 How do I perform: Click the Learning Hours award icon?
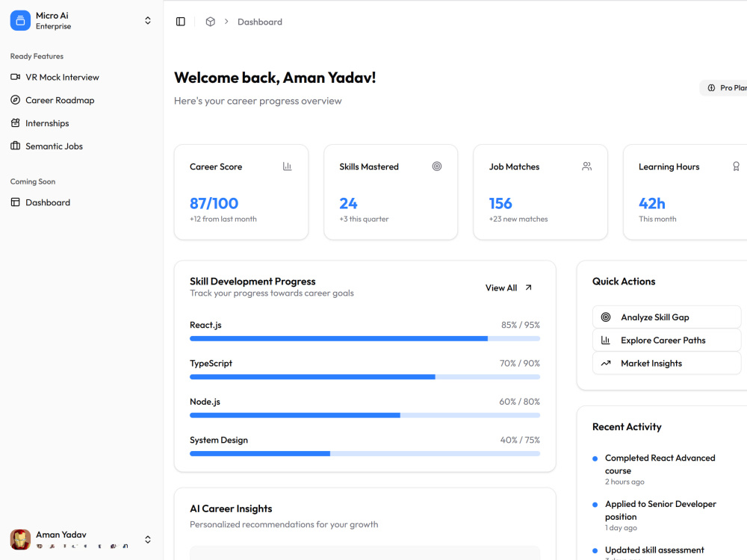click(x=736, y=167)
